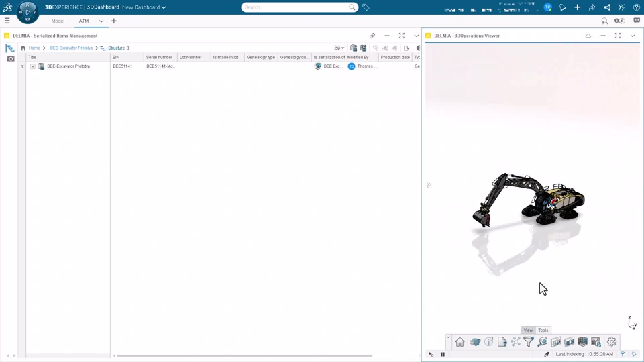Click the Thomas modified-by cell
The image size is (644, 362).
pos(362,66)
